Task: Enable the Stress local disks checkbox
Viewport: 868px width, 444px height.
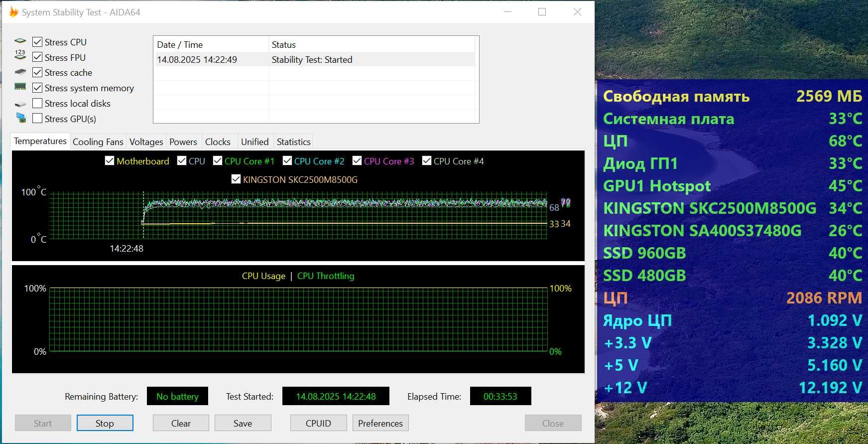Action: (x=37, y=104)
